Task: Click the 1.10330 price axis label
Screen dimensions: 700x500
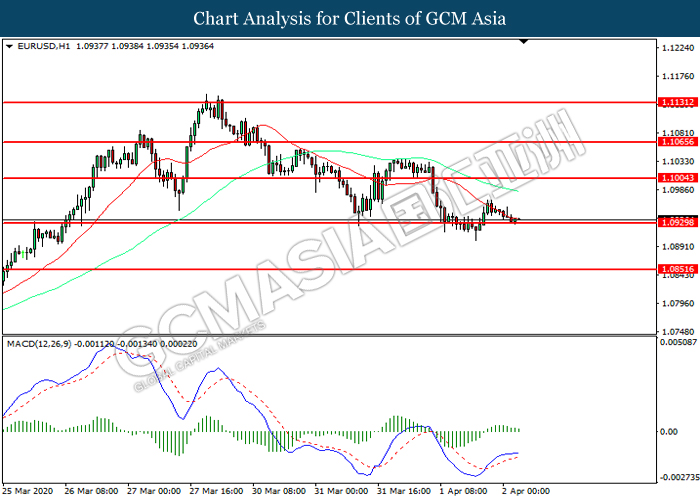Action: point(679,161)
